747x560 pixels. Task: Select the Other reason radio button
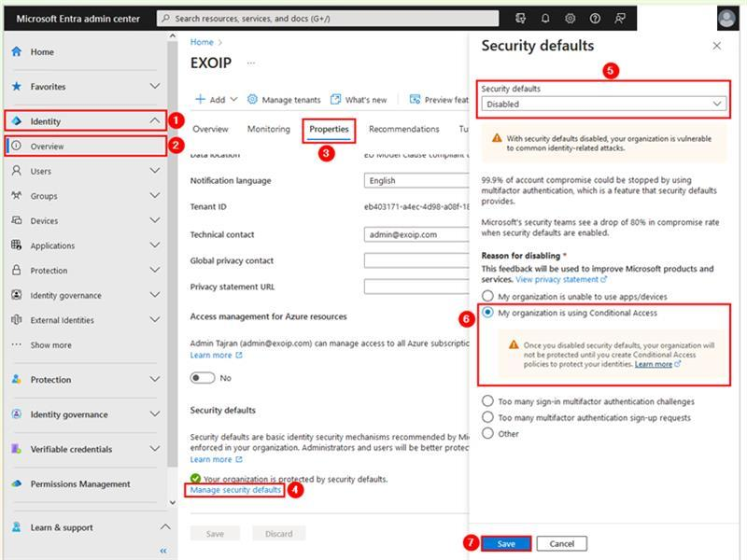[487, 433]
